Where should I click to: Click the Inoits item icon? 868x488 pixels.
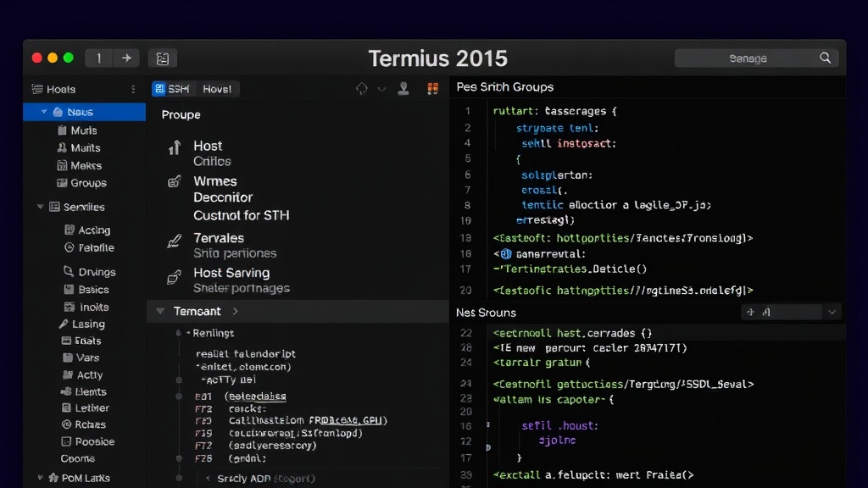point(70,307)
